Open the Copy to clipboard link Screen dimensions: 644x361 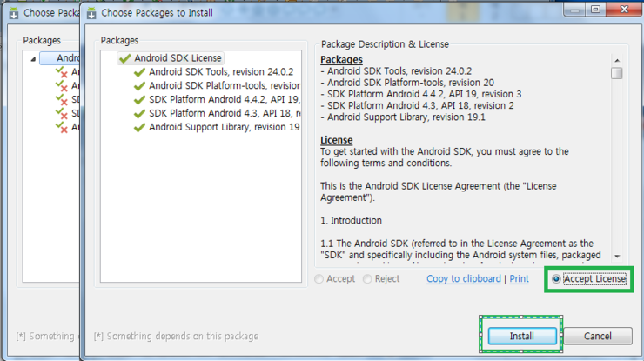pyautogui.click(x=464, y=279)
